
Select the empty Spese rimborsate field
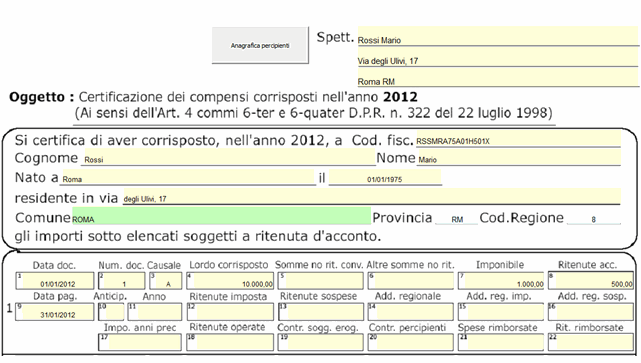click(501, 342)
